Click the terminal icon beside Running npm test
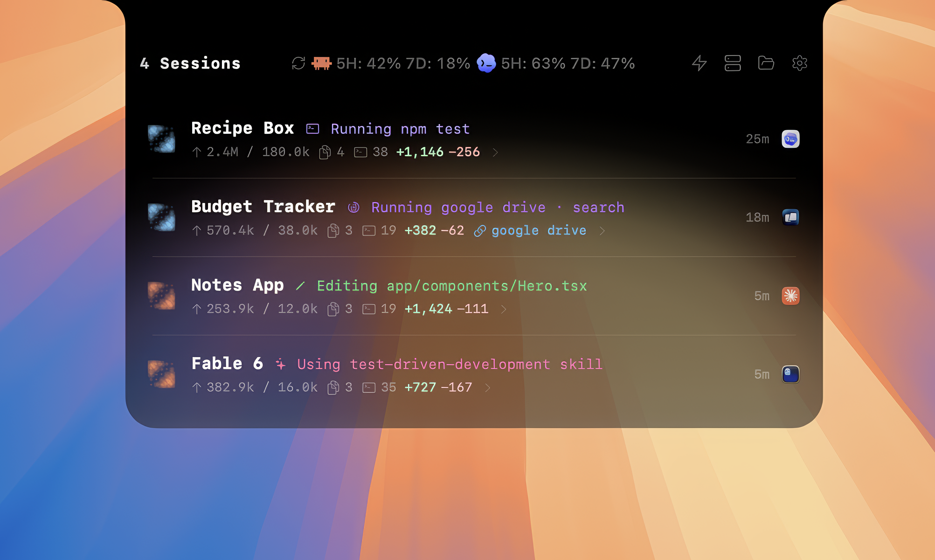Screen dimensions: 935x560 (x=312, y=129)
